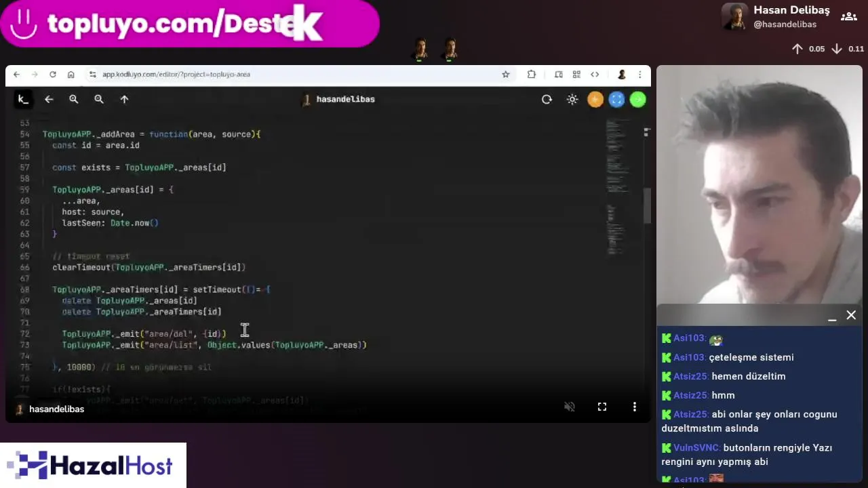This screenshot has width=868, height=488.
Task: Click the orange round button in the editor toolbar
Action: 595,100
